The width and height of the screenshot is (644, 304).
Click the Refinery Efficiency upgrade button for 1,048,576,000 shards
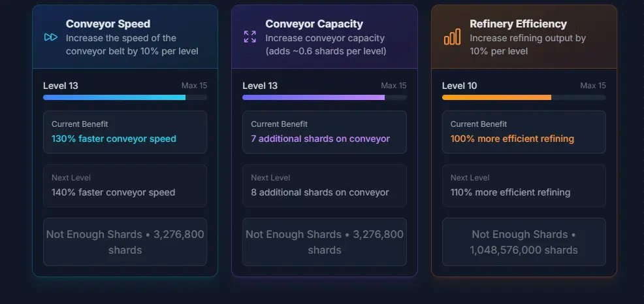524,242
